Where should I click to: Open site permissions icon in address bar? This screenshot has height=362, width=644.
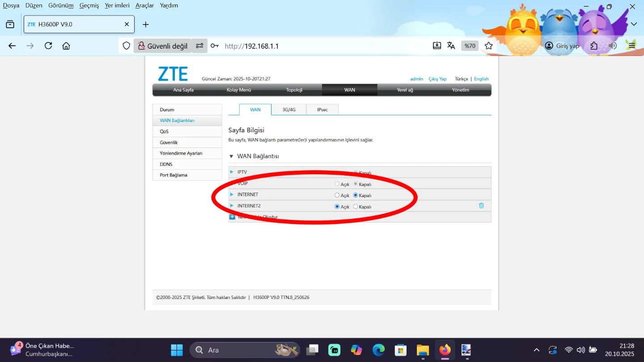199,46
